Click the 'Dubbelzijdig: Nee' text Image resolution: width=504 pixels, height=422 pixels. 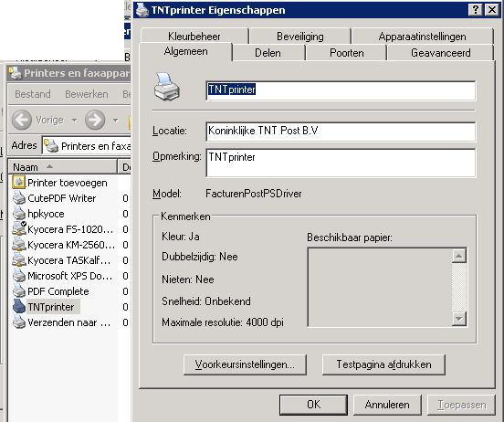[x=200, y=257]
